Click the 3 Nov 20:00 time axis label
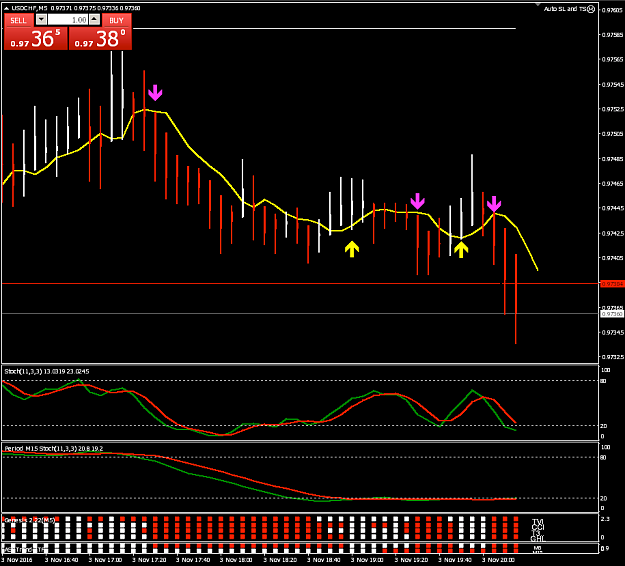 (498, 560)
